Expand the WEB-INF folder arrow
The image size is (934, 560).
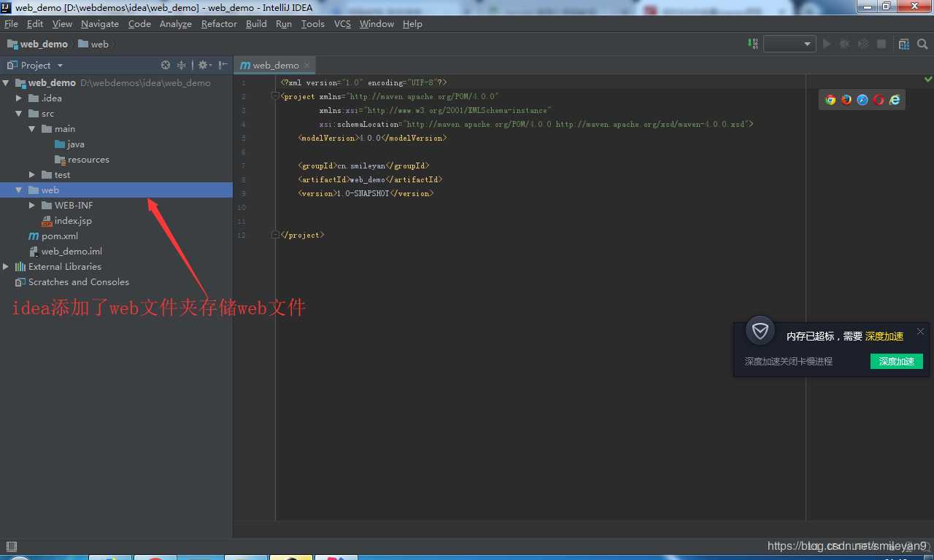click(x=32, y=206)
